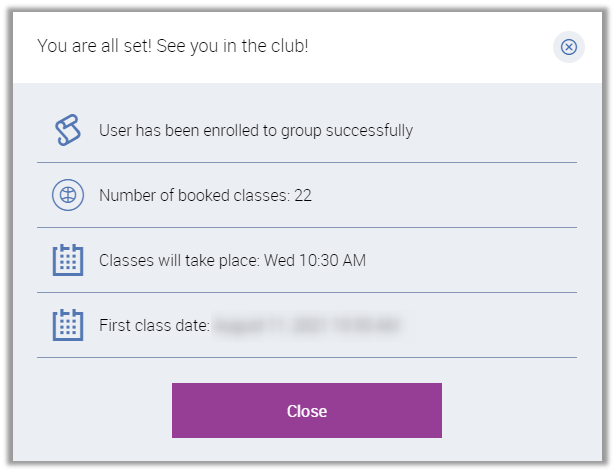Click 'User has been enrolled' message text
Screen dimensions: 615x473
click(255, 130)
